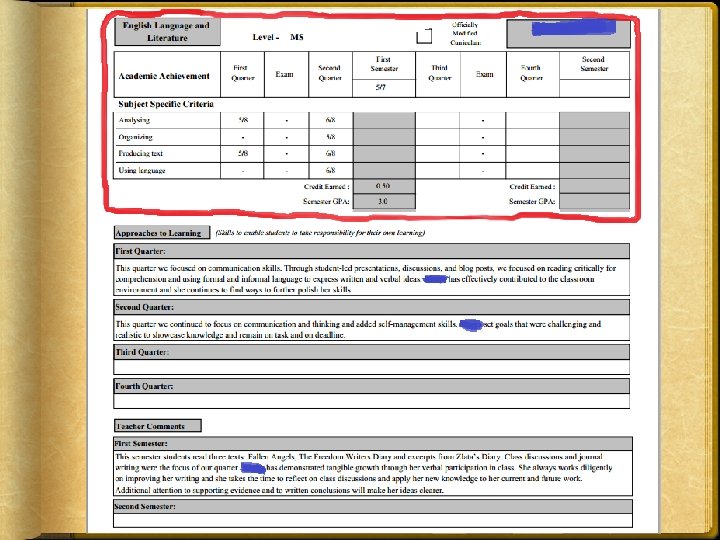This screenshot has width=720, height=540.
Task: Click the empty Third Quarter comment box
Action: [371, 367]
